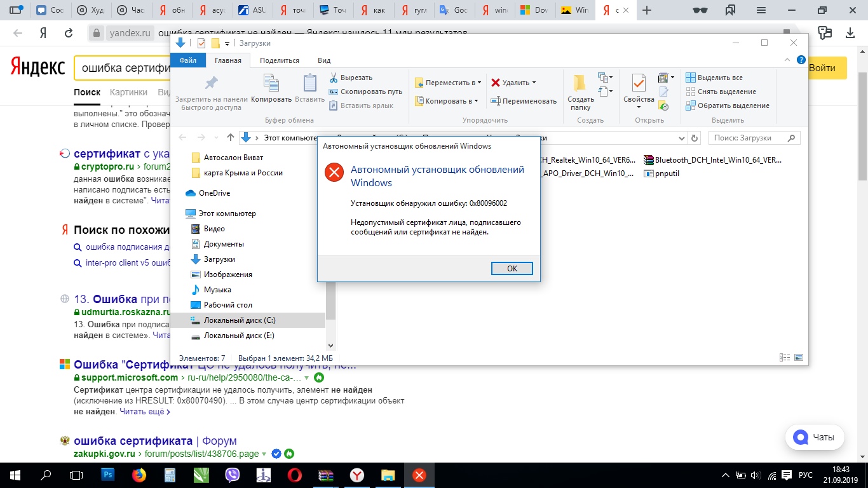Open Музыка folder in navigation pane
This screenshot has width=868, height=488.
coord(217,290)
